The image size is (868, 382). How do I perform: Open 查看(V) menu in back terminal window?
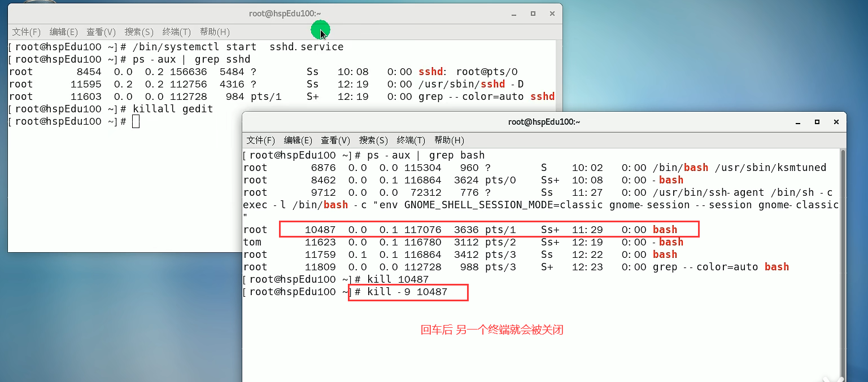coord(101,32)
